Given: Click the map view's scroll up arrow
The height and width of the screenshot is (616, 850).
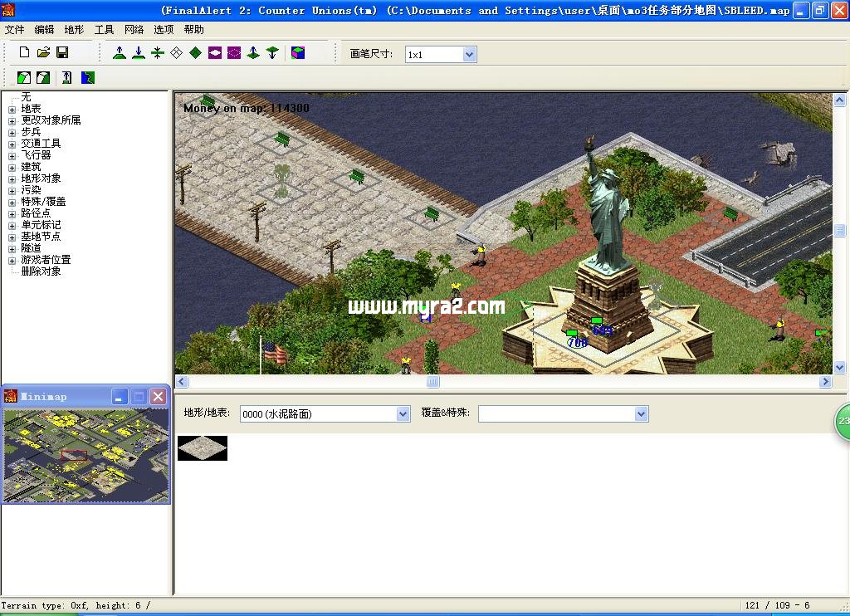Looking at the screenshot, I should click(x=839, y=100).
